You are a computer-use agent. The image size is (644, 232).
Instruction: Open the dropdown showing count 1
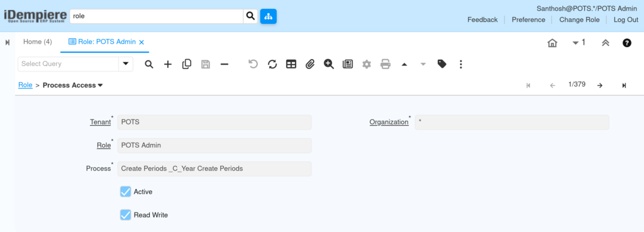pos(579,42)
